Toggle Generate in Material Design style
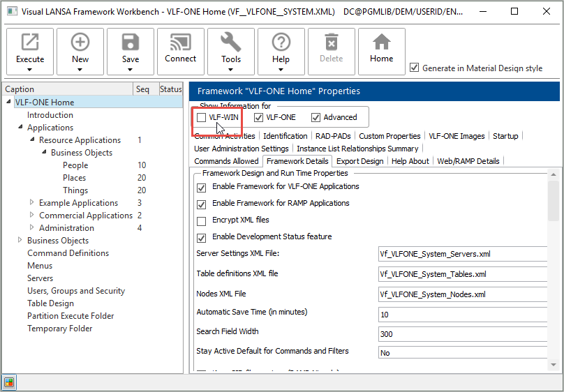This screenshot has height=392, width=564. coord(415,68)
